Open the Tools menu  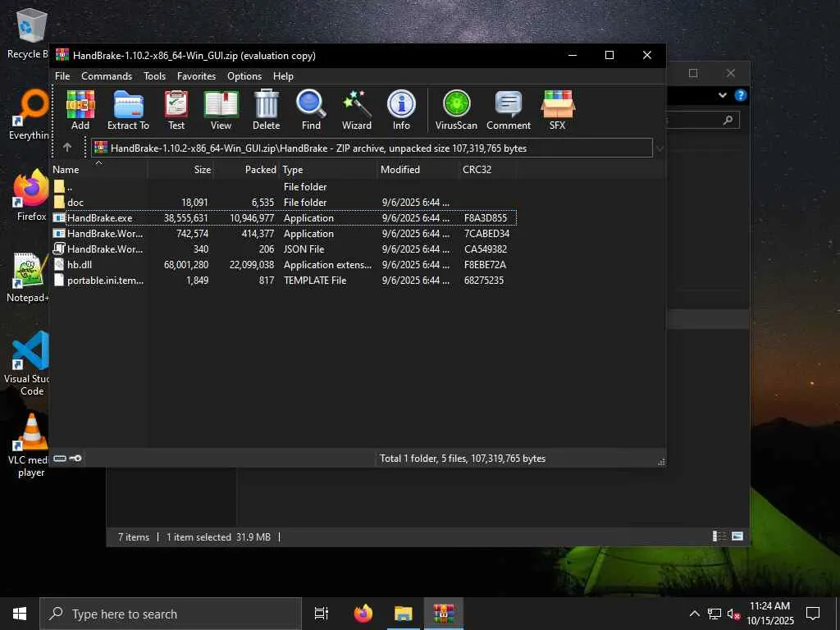(x=154, y=76)
